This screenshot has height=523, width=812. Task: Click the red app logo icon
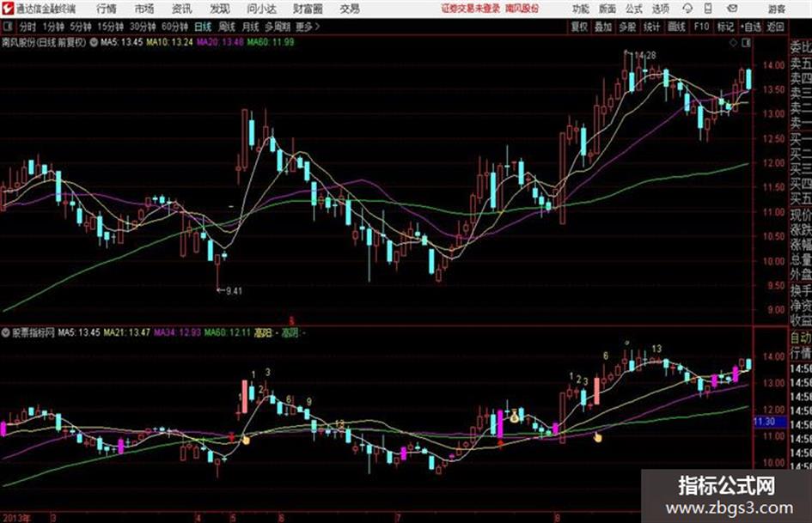[7, 9]
